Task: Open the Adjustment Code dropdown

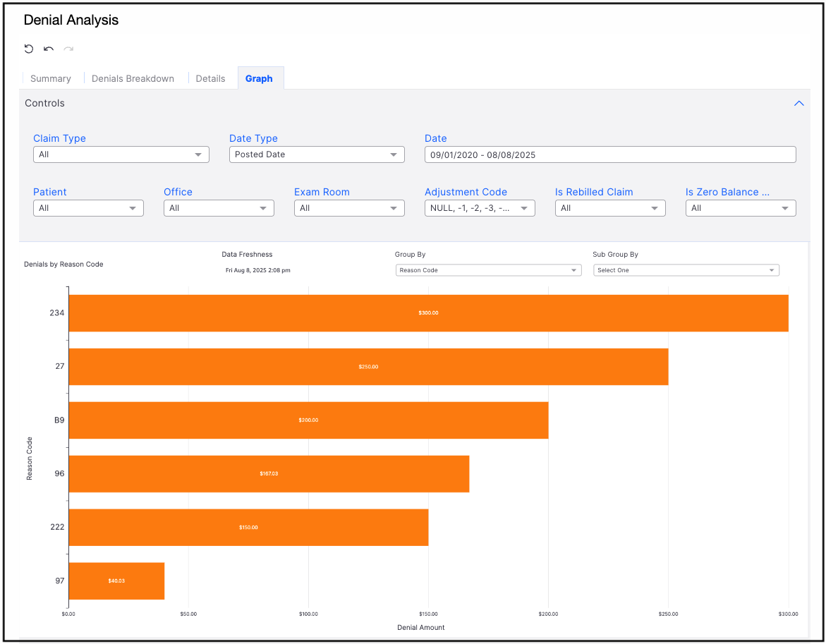Action: 480,208
